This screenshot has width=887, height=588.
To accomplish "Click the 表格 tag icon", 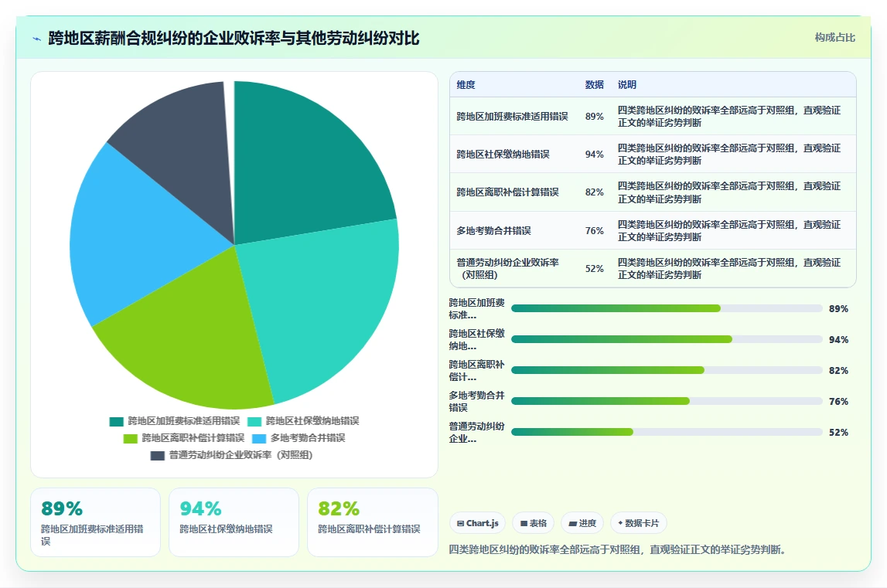I will click(524, 524).
